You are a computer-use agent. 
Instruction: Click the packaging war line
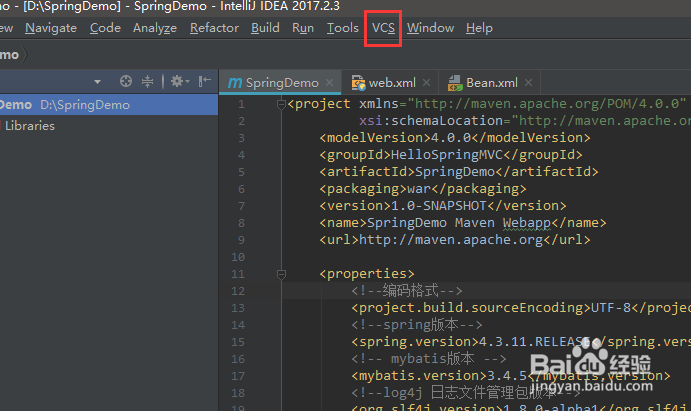(x=423, y=189)
